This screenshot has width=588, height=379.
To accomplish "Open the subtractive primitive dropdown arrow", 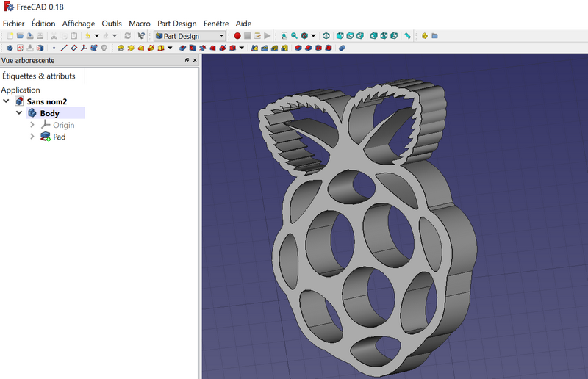I will pos(242,48).
